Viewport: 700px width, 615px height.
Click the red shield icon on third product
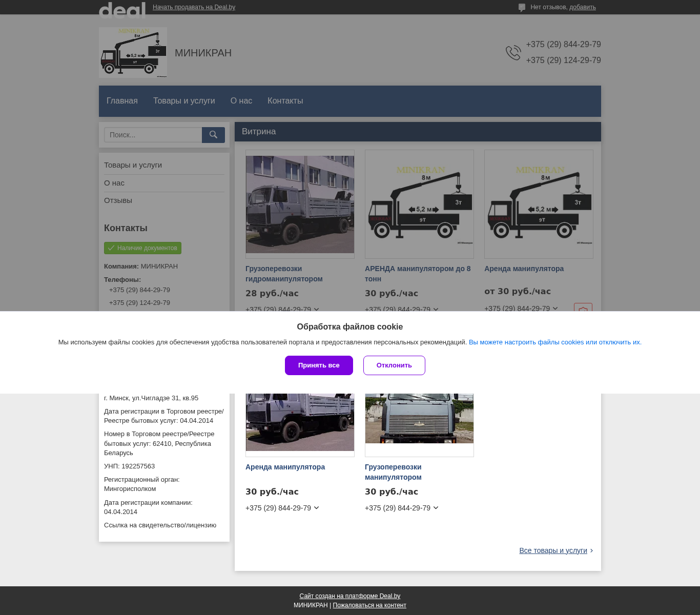coord(583,307)
